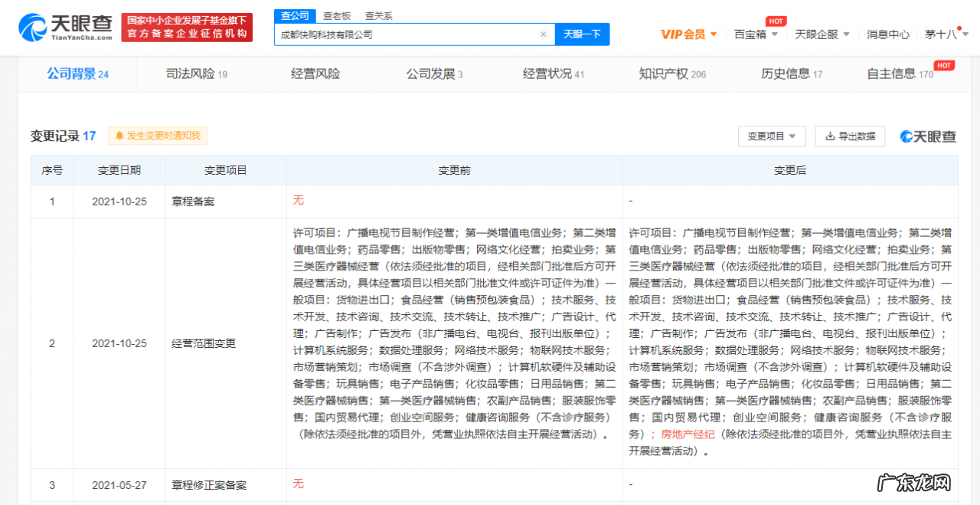The image size is (980, 505).
Task: Open the 历史信息 17 tab
Action: tap(791, 73)
